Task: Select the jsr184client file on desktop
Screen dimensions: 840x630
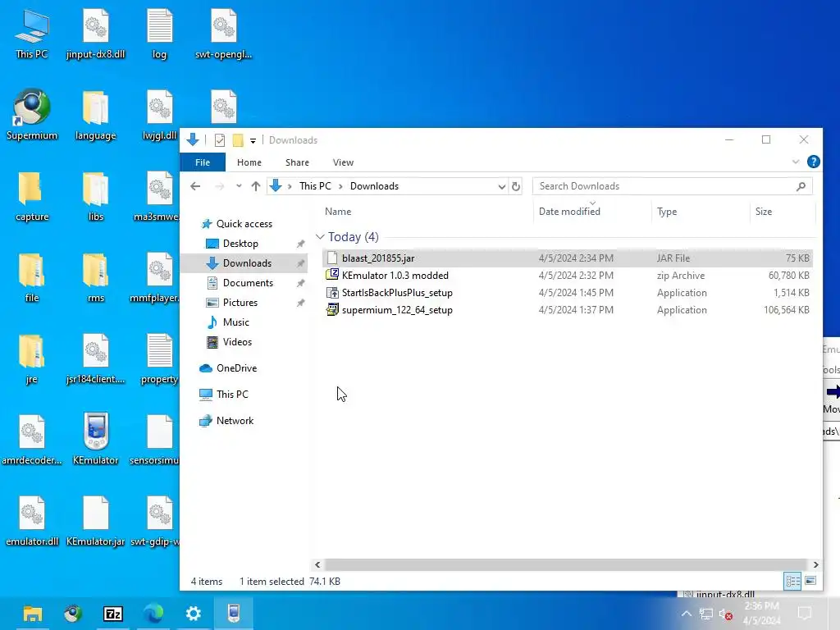Action: click(95, 359)
